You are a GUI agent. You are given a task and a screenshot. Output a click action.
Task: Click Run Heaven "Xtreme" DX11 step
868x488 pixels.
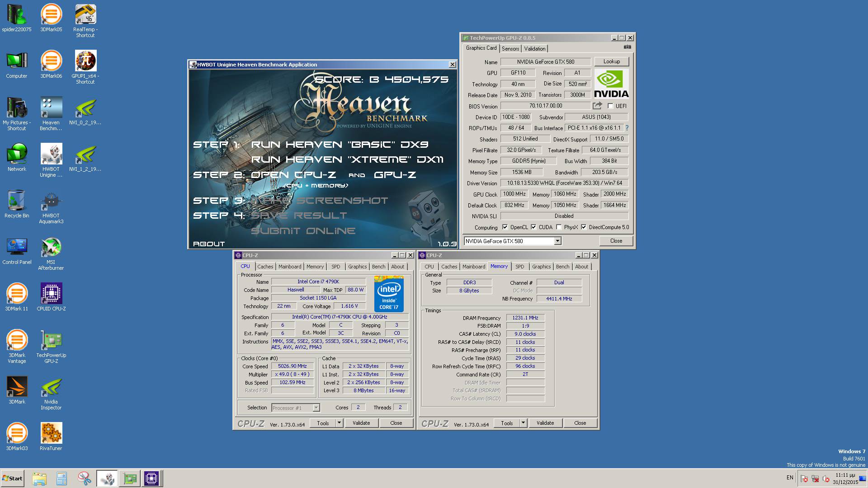(x=347, y=160)
